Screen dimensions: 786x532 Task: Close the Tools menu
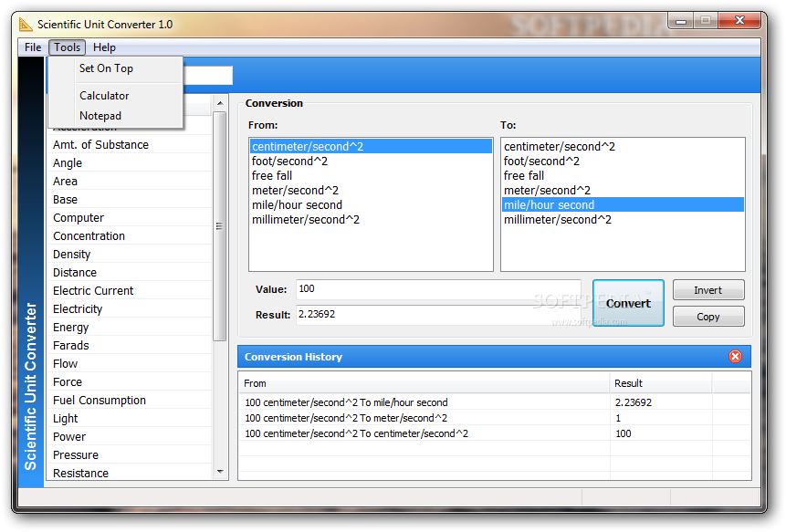(x=68, y=47)
